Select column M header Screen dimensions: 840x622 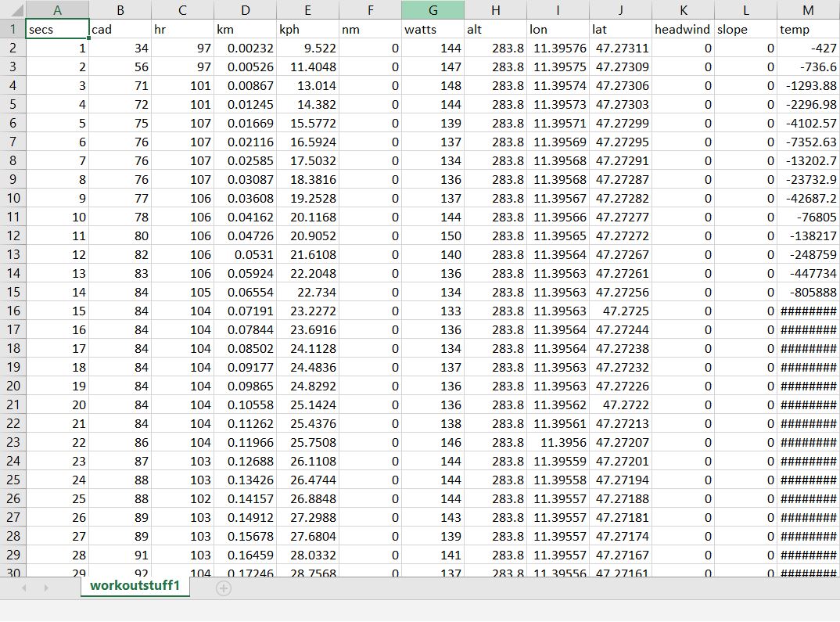(x=809, y=10)
